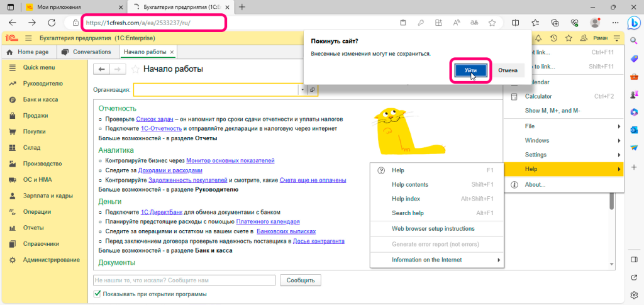Click the feedback field Не нашли то, что искали
This screenshot has width=644, height=305.
click(184, 280)
